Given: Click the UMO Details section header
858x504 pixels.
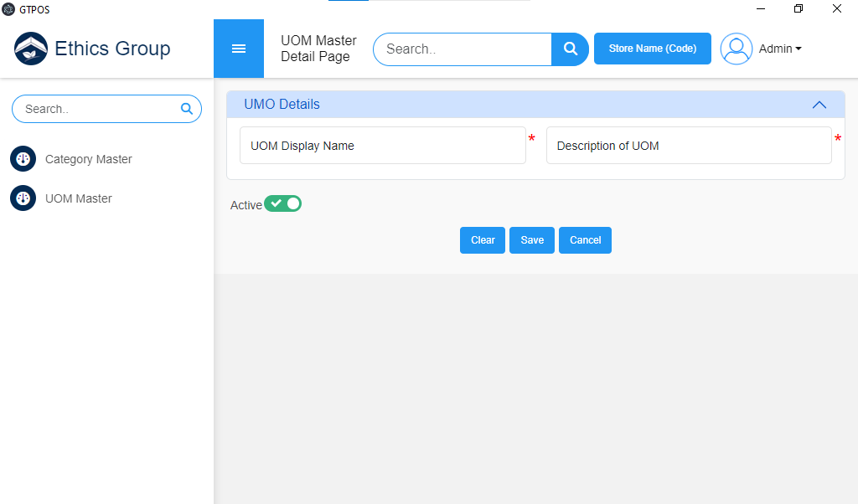Looking at the screenshot, I should 282,105.
